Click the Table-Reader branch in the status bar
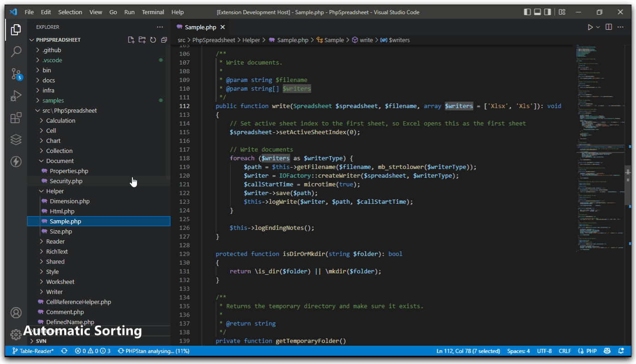Screen dimensions: 636x364 coord(33,351)
